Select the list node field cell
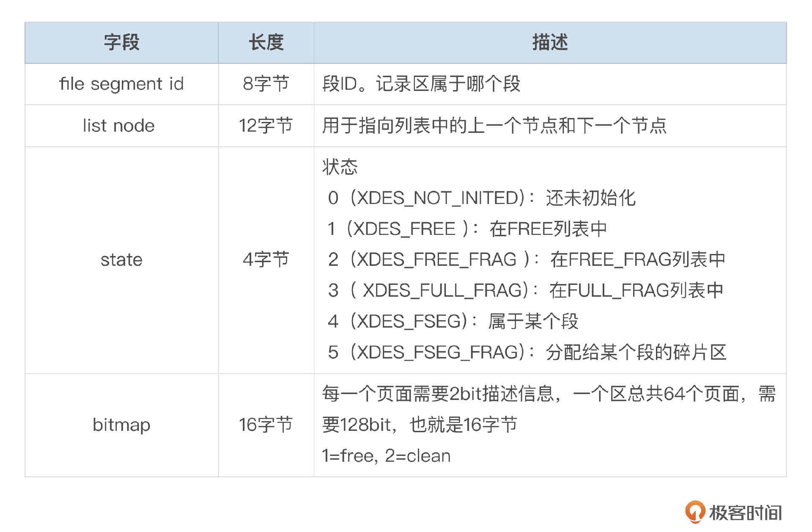This screenshot has height=532, width=812. [x=119, y=126]
